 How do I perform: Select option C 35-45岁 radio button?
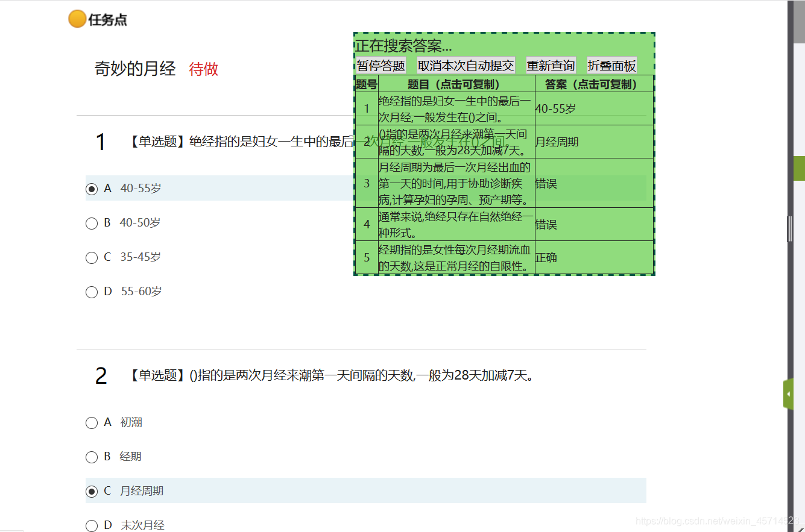click(x=92, y=258)
